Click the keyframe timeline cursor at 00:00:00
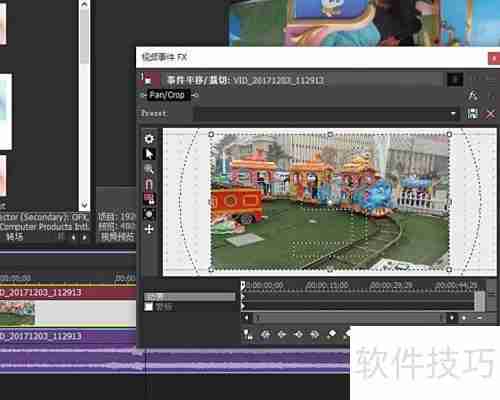The width and height of the screenshot is (500, 400). [x=243, y=285]
